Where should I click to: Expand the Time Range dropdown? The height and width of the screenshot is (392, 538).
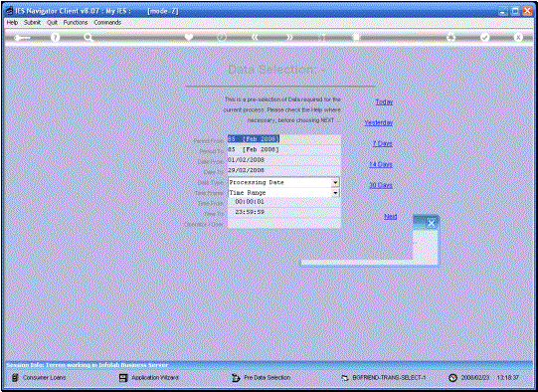click(335, 193)
